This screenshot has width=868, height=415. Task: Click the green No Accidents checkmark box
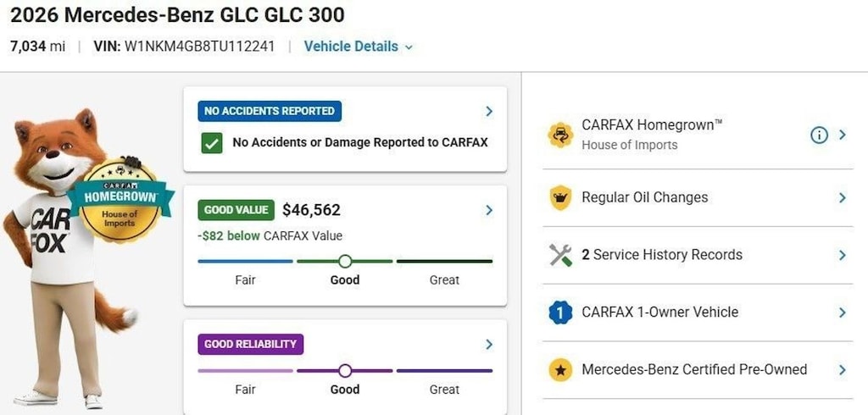tap(211, 143)
